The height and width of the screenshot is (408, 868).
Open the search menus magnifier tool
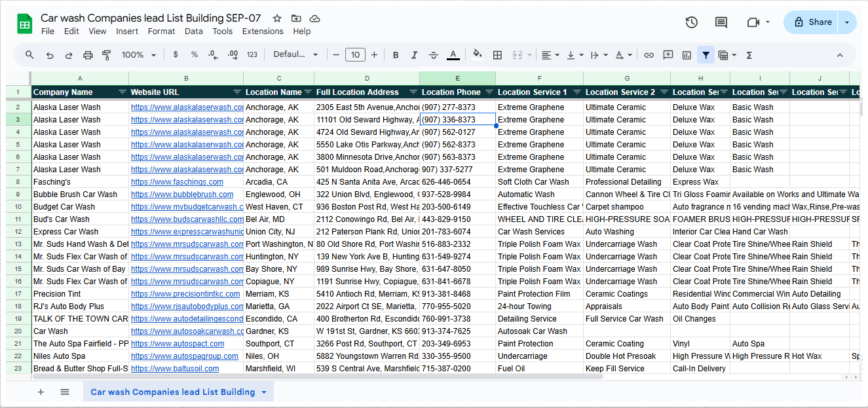pos(29,55)
